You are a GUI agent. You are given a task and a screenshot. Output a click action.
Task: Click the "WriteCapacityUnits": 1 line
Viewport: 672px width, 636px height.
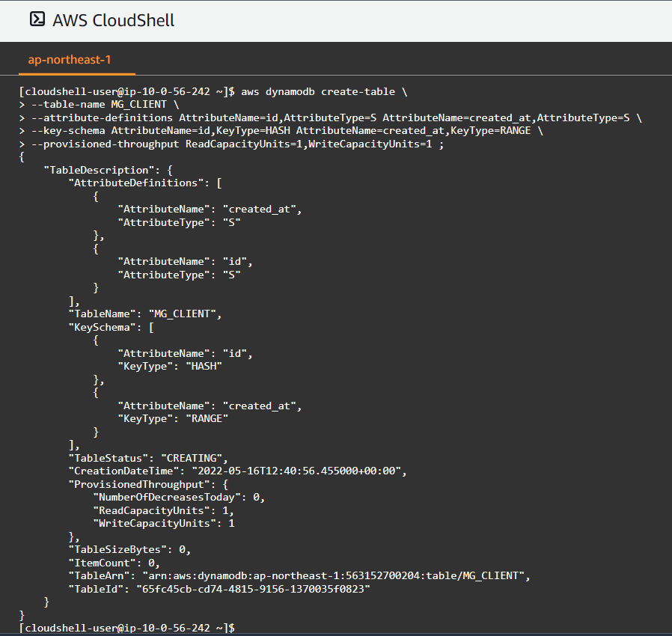tap(164, 523)
